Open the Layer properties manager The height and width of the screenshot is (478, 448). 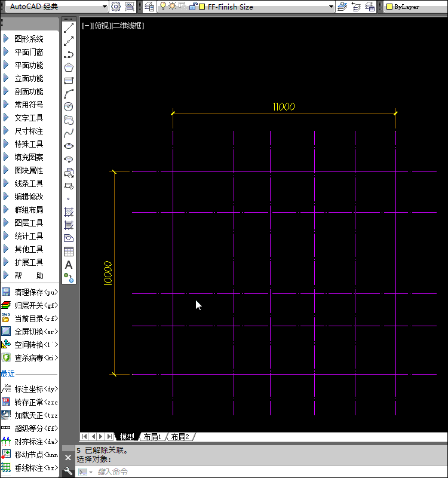click(149, 7)
